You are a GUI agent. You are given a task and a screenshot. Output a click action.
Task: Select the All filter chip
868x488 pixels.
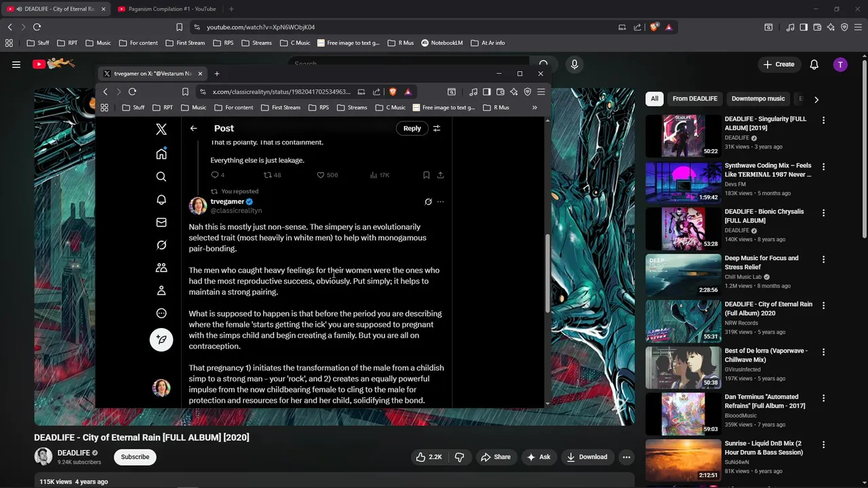pos(654,99)
